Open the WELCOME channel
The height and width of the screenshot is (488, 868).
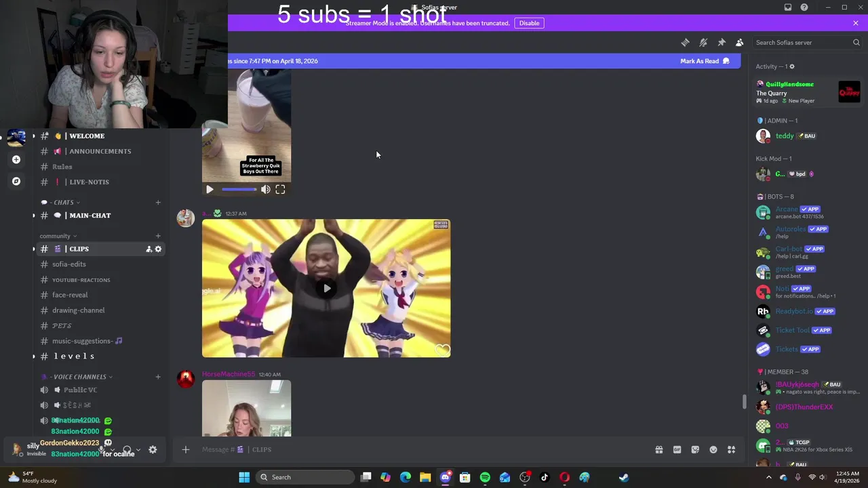pos(99,136)
